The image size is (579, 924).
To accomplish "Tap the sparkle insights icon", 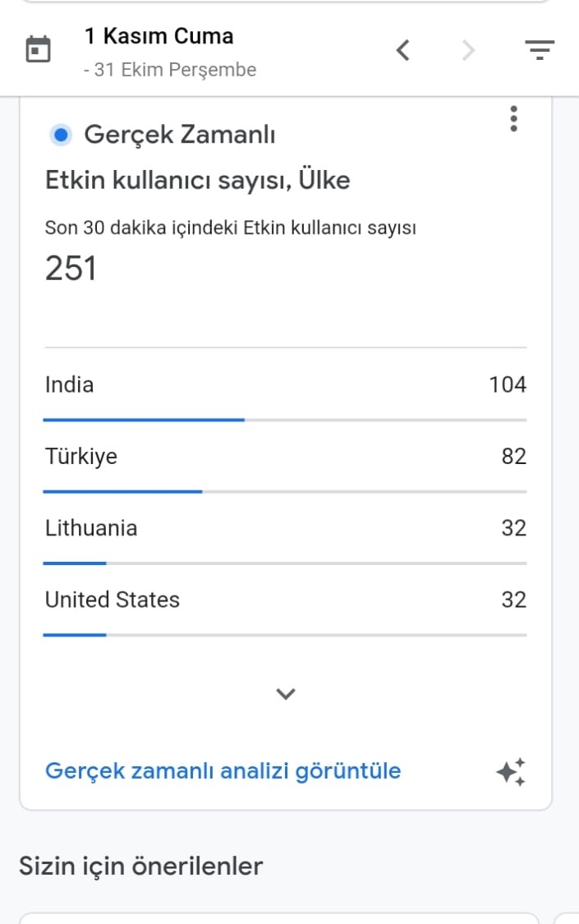I will tap(511, 771).
